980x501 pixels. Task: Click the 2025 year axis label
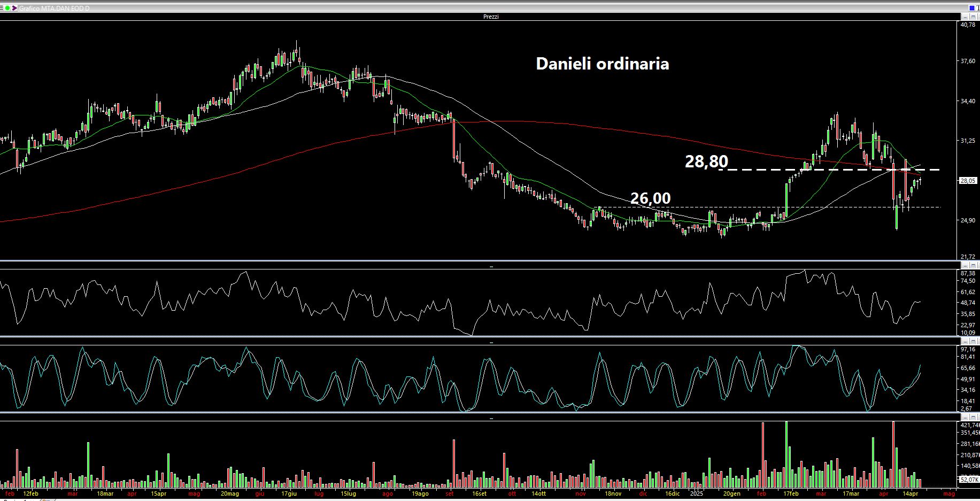click(x=697, y=494)
